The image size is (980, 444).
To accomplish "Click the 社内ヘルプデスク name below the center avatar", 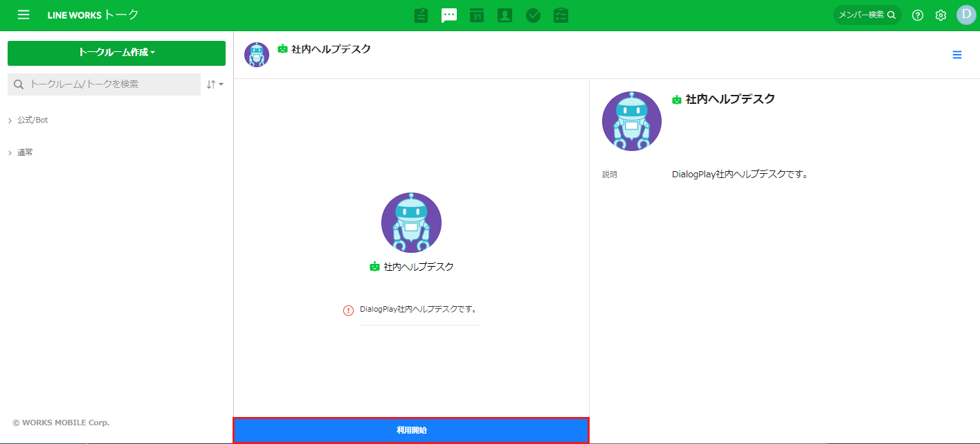I will coord(419,267).
